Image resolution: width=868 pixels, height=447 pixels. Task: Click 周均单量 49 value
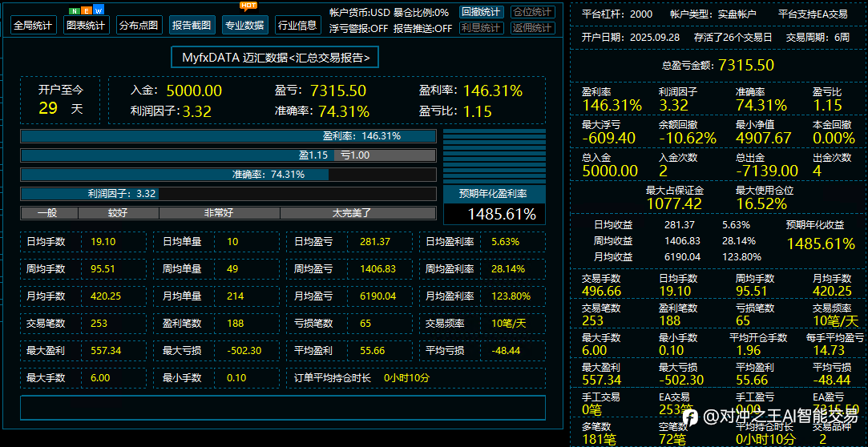coord(232,269)
